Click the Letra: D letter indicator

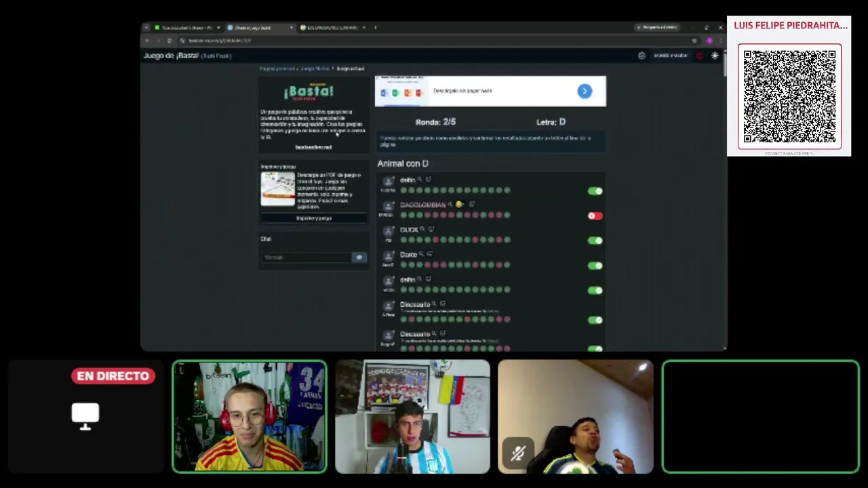(x=551, y=122)
